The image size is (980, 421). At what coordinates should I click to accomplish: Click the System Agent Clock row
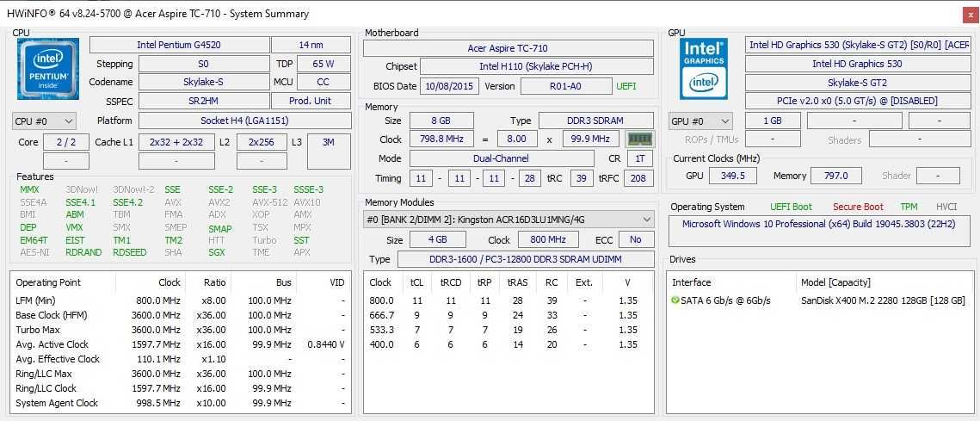tap(180, 403)
